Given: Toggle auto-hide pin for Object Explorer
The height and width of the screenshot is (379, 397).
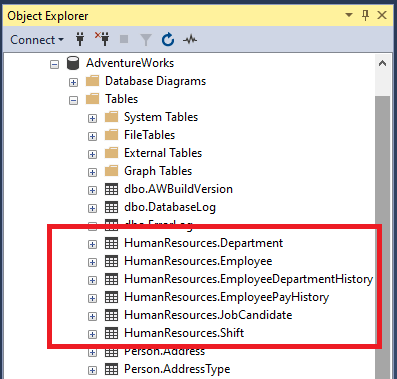Looking at the screenshot, I should click(x=365, y=15).
